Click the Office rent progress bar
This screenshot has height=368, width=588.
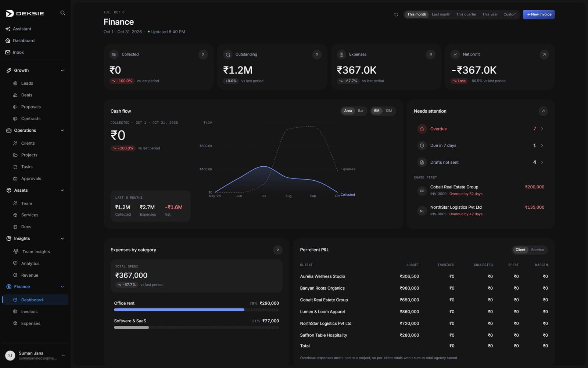(196, 310)
